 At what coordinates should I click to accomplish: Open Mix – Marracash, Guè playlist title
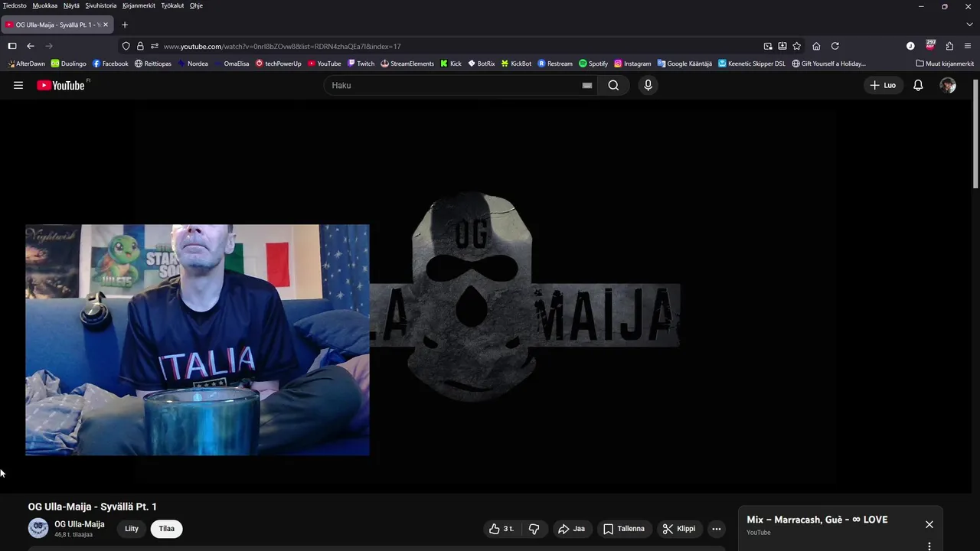(817, 520)
